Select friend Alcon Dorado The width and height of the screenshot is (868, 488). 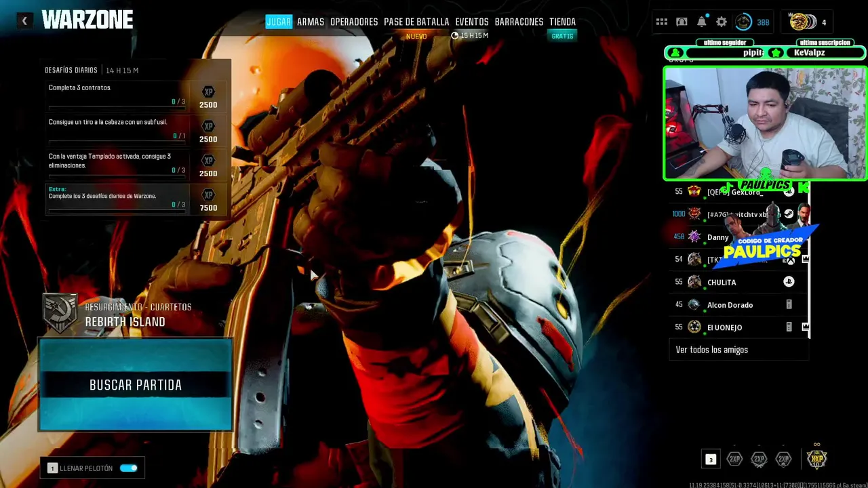point(739,304)
